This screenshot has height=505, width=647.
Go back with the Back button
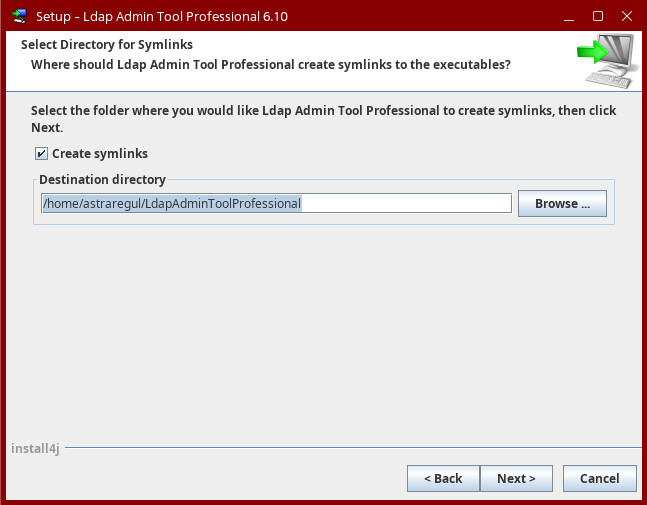click(x=442, y=479)
